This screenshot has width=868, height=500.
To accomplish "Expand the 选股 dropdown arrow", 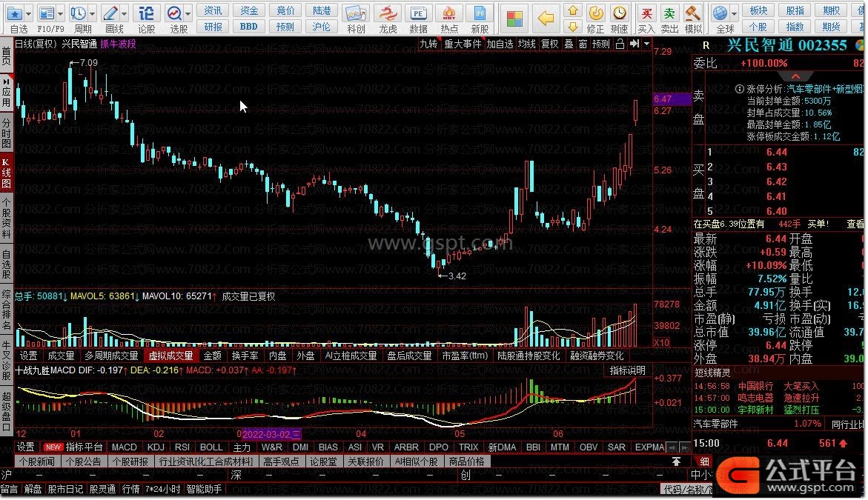I will click(x=188, y=13).
